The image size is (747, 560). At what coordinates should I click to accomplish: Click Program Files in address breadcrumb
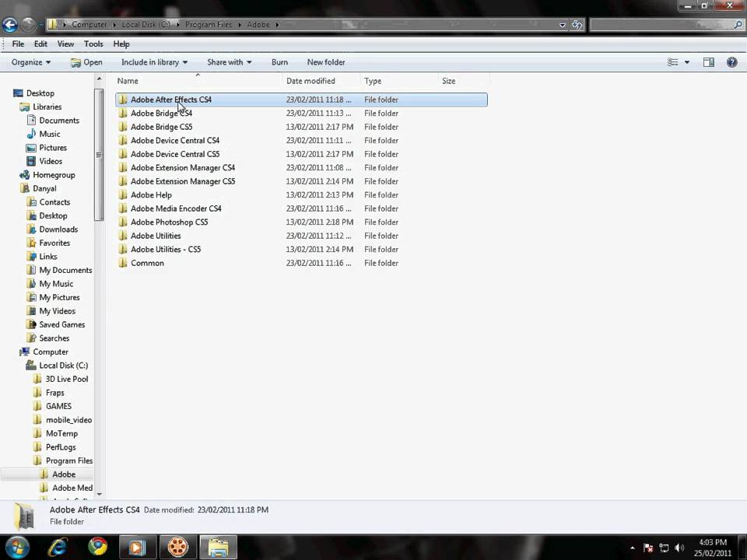[209, 24]
